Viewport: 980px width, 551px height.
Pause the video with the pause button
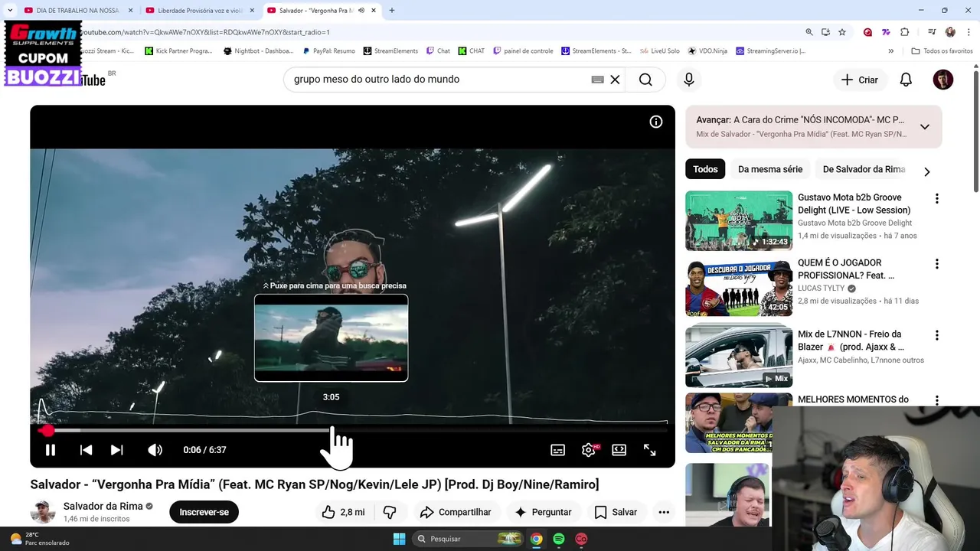point(51,450)
